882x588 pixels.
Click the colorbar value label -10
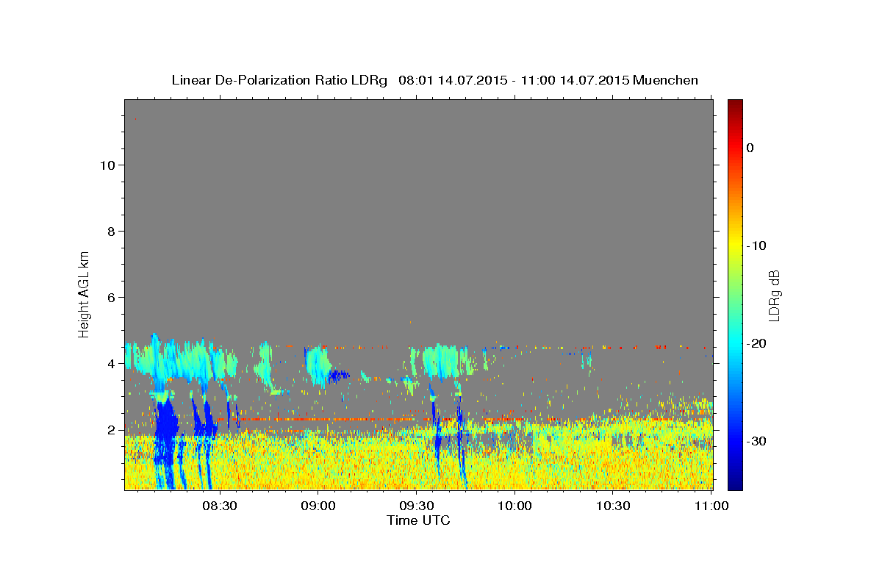click(757, 245)
